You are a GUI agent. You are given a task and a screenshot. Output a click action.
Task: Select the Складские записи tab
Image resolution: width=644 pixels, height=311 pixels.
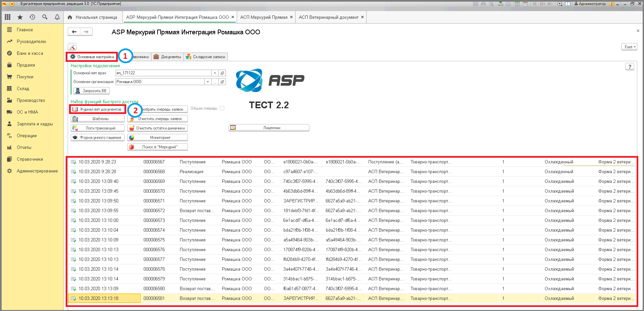(x=206, y=57)
